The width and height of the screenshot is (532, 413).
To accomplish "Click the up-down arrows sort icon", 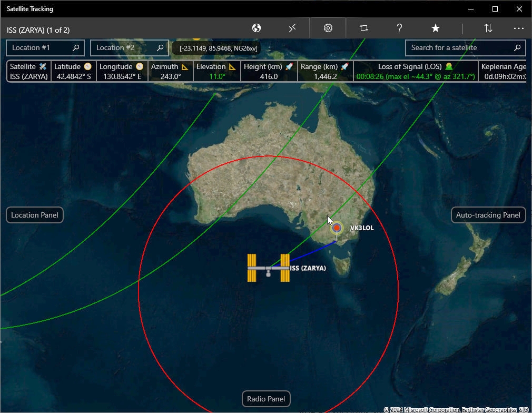I will [x=488, y=28].
